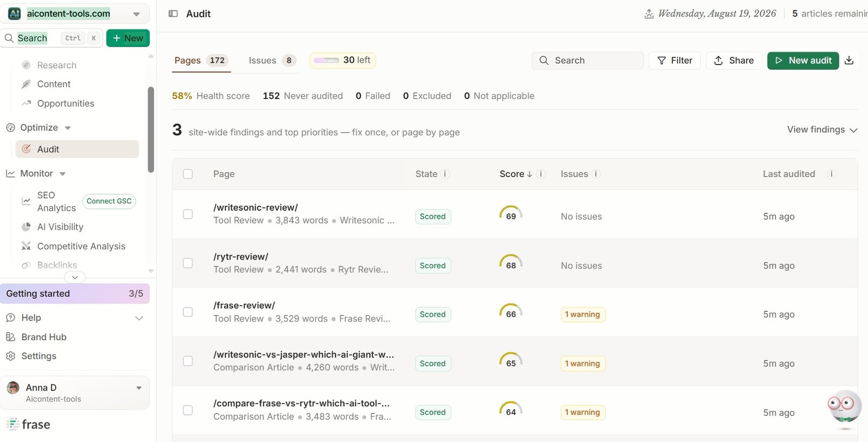Open Content in the sidebar

tap(54, 84)
